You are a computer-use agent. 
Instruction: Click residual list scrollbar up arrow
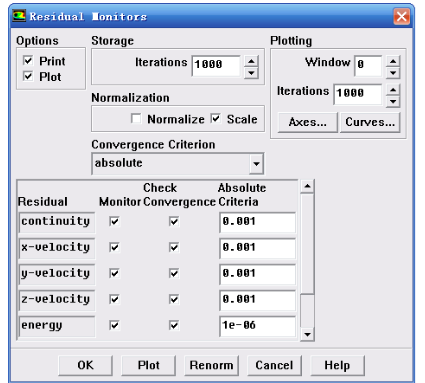307,186
